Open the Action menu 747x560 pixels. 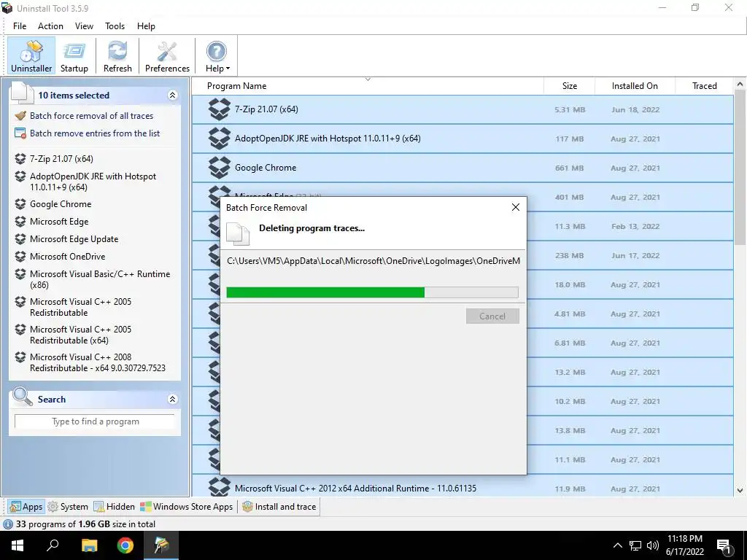point(50,26)
